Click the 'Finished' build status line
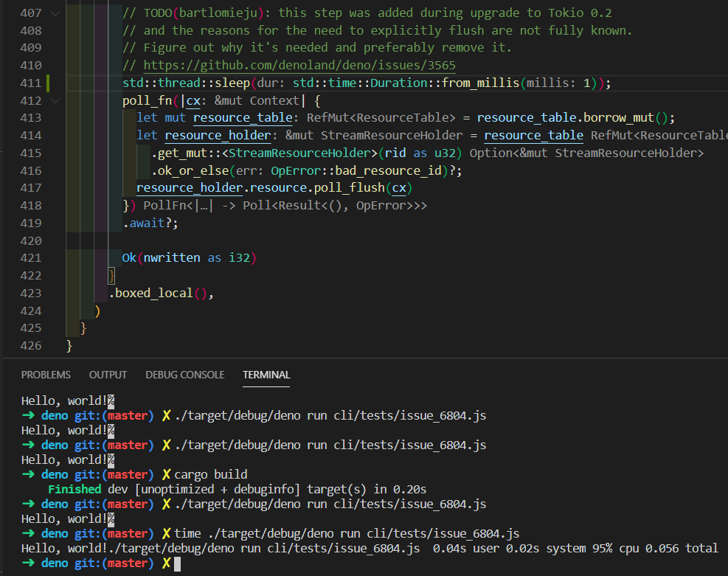The image size is (728, 576). coord(238,490)
